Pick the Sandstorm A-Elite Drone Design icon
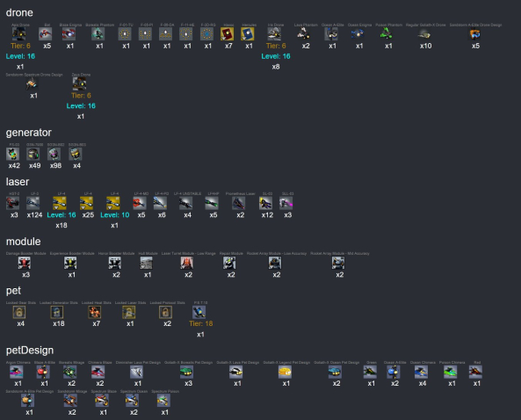 [474, 34]
